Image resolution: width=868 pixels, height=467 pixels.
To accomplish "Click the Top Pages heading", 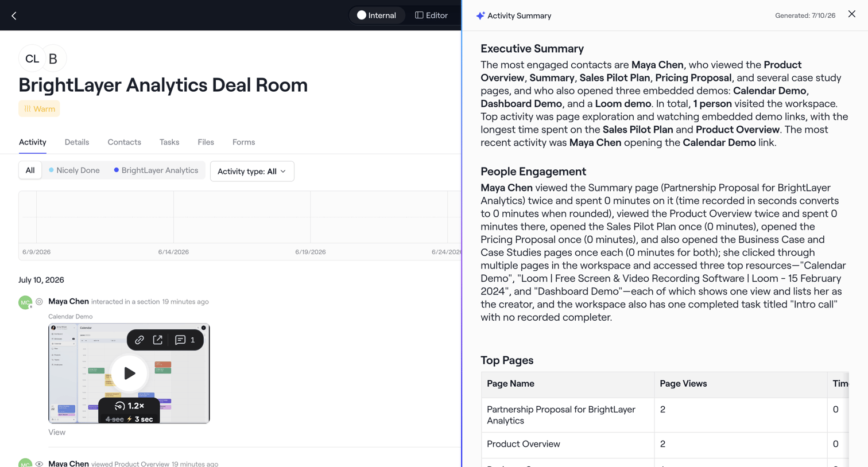I will (507, 360).
